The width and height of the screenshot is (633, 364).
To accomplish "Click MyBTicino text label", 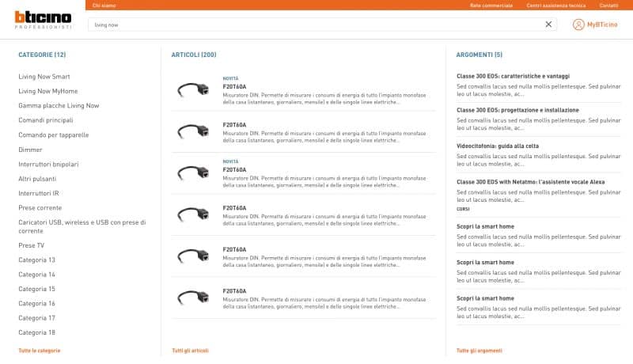I will click(602, 25).
